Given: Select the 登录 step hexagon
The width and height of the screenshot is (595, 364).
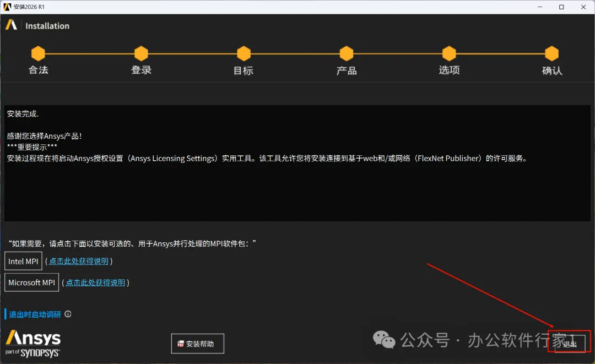Looking at the screenshot, I should [x=141, y=53].
